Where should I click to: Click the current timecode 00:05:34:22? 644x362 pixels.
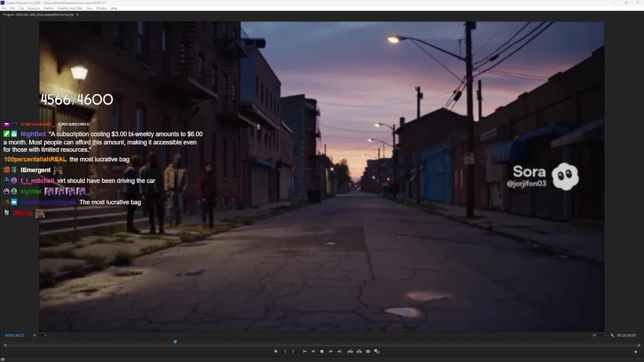pyautogui.click(x=15, y=335)
